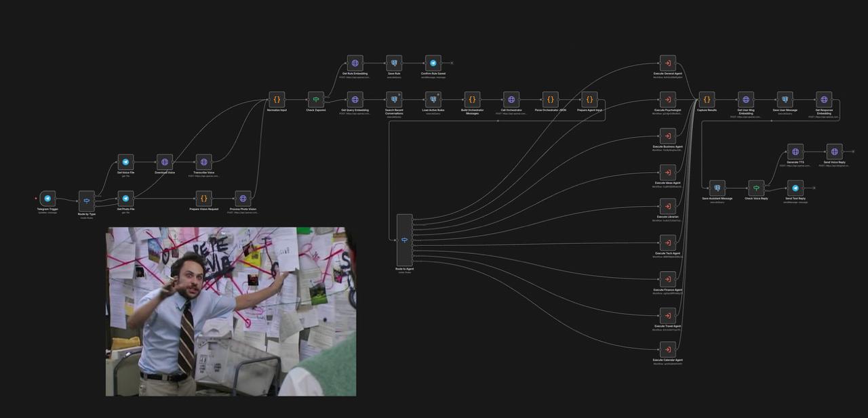Open the Execute Finance Agent node

pyautogui.click(x=668, y=280)
